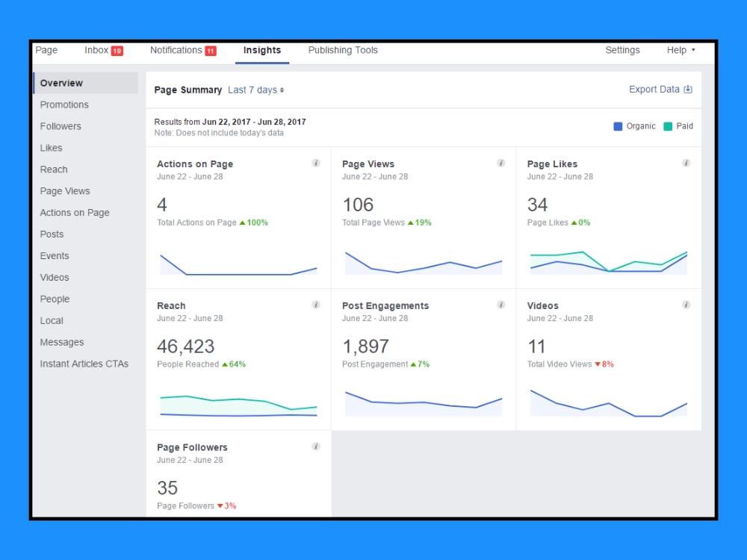Image resolution: width=747 pixels, height=560 pixels.
Task: Click the Page Likes line chart
Action: coord(609,262)
